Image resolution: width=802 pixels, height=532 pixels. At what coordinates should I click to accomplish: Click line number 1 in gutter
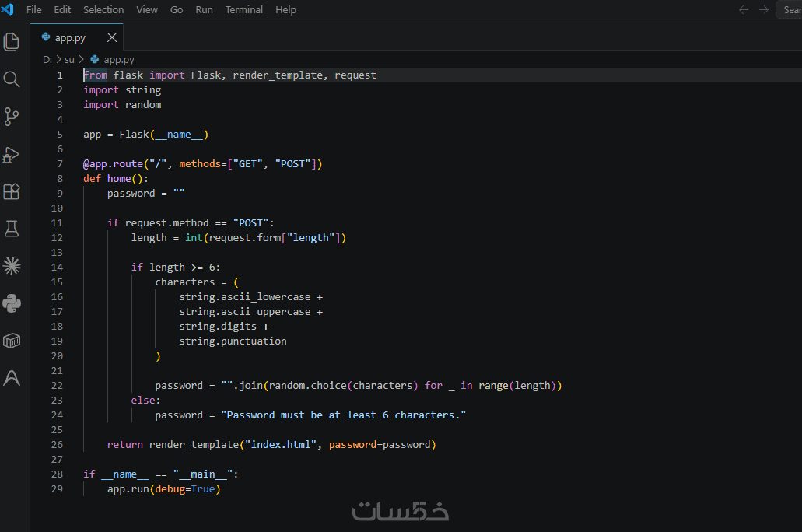tap(60, 75)
